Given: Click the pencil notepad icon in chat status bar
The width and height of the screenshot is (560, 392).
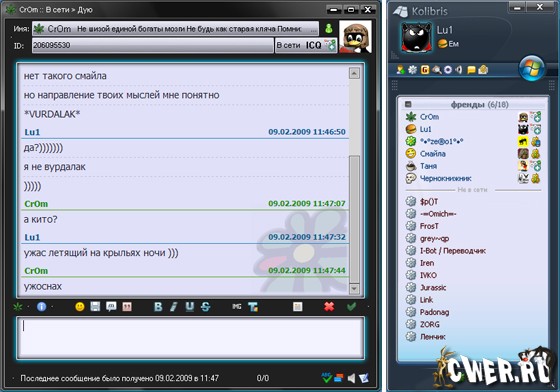Looking at the screenshot, I should [364, 378].
